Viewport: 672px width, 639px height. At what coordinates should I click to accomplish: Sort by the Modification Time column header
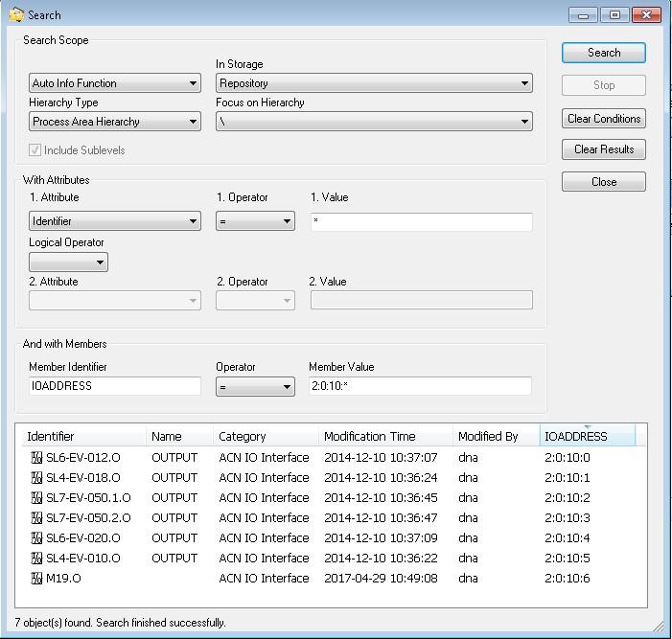click(x=385, y=436)
